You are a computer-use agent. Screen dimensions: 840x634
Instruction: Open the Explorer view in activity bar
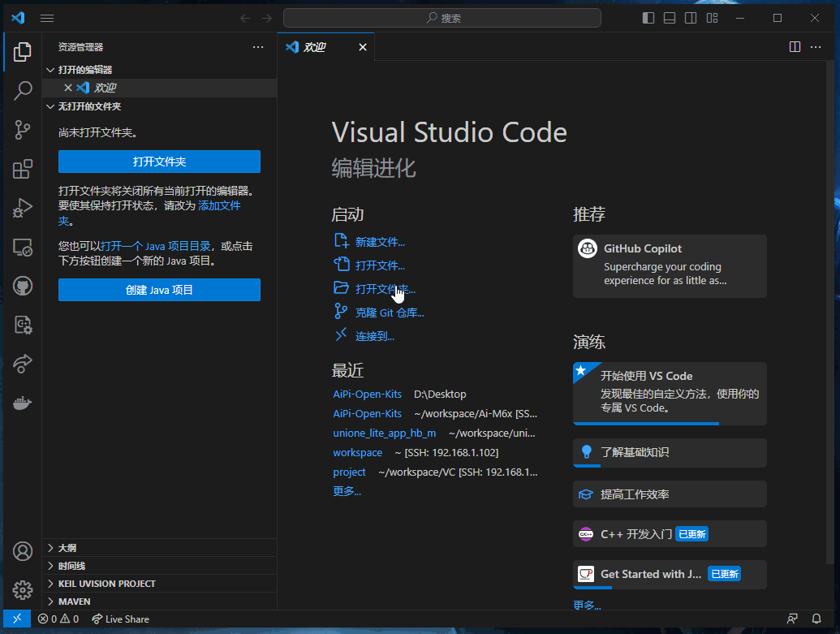click(23, 52)
